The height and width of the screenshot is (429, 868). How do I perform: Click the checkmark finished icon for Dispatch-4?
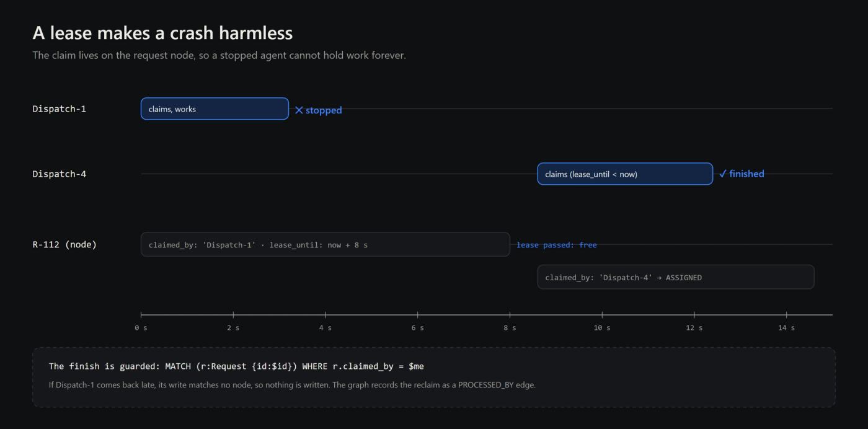coord(722,174)
